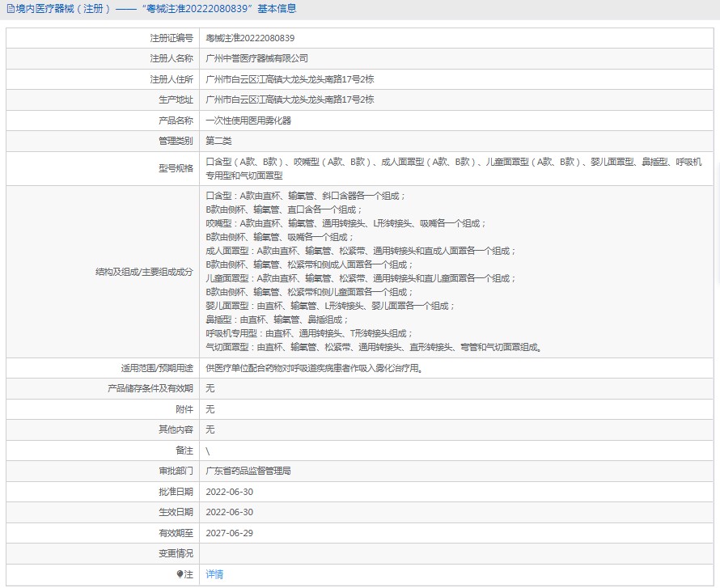Click the 附件 label
The width and height of the screenshot is (720, 588).
[x=184, y=409]
